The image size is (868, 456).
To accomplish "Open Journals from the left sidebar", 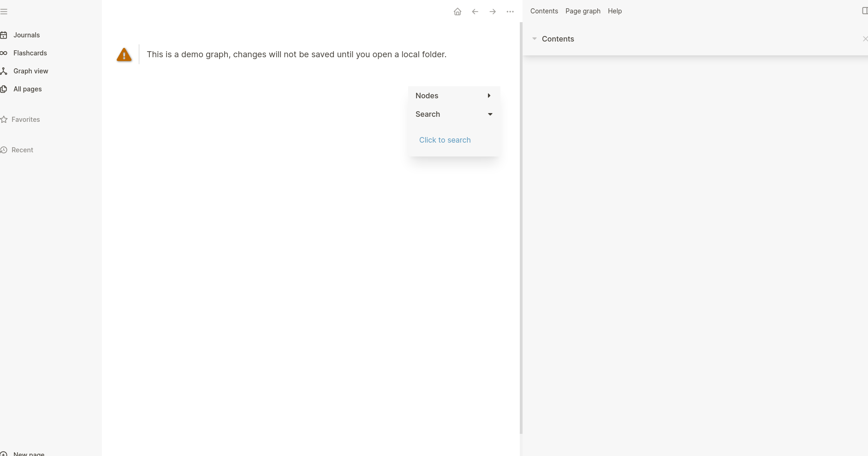I will coord(26,35).
